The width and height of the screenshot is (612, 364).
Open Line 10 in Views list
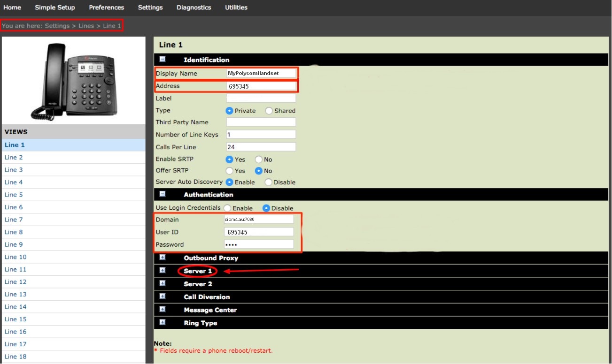point(15,257)
